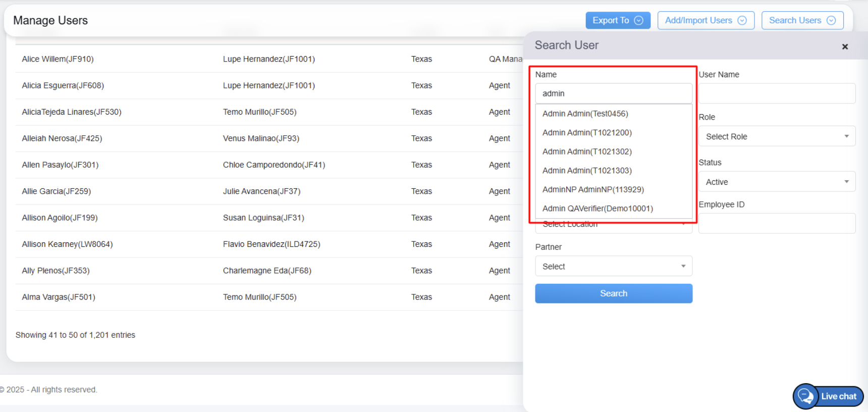Select AdminNP AdminNP(113929) suggestion
The width and height of the screenshot is (868, 412).
593,189
